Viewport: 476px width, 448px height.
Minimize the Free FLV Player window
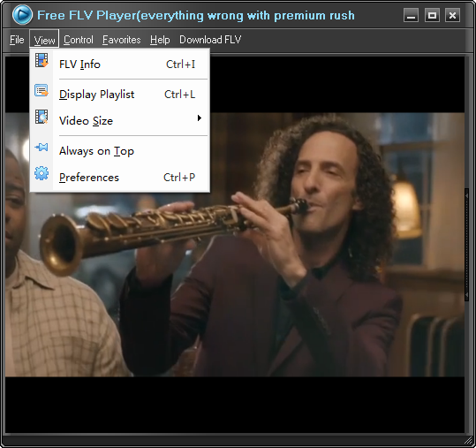[x=411, y=15]
